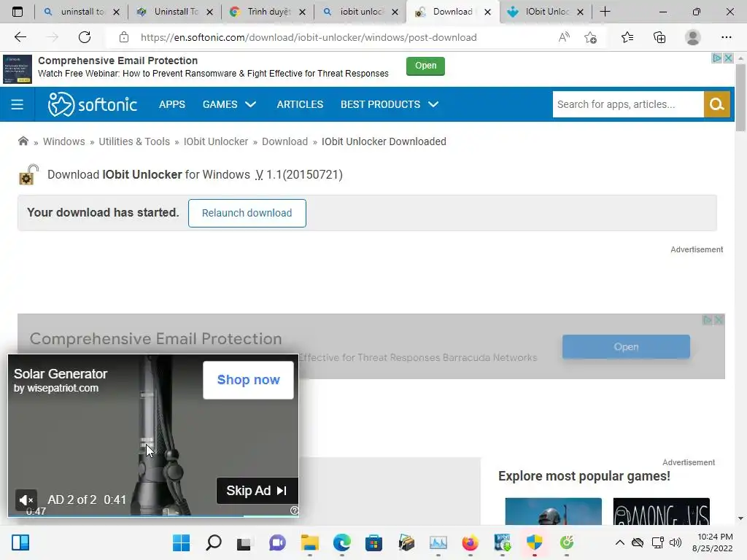Close the 'Download' tab
The height and width of the screenshot is (560, 747).
[487, 12]
